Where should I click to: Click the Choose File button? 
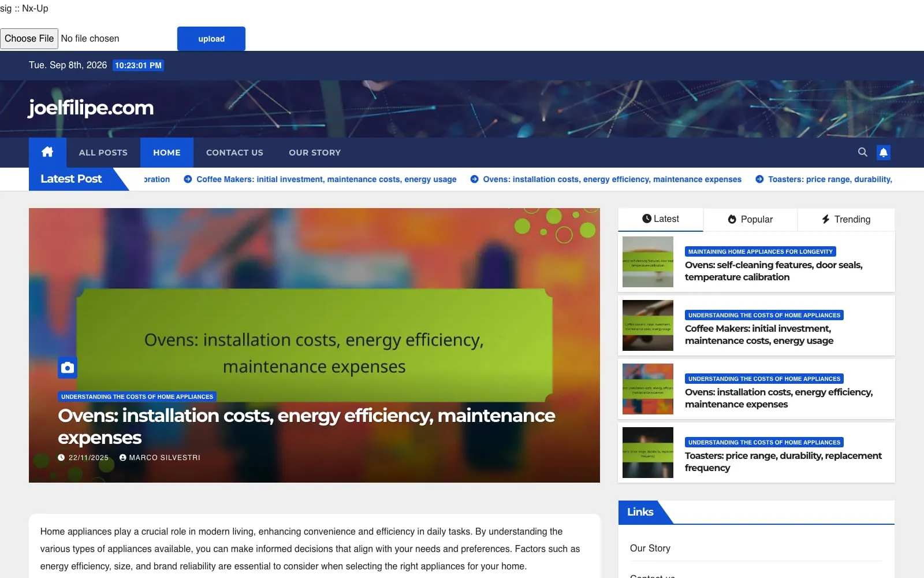[x=29, y=39]
